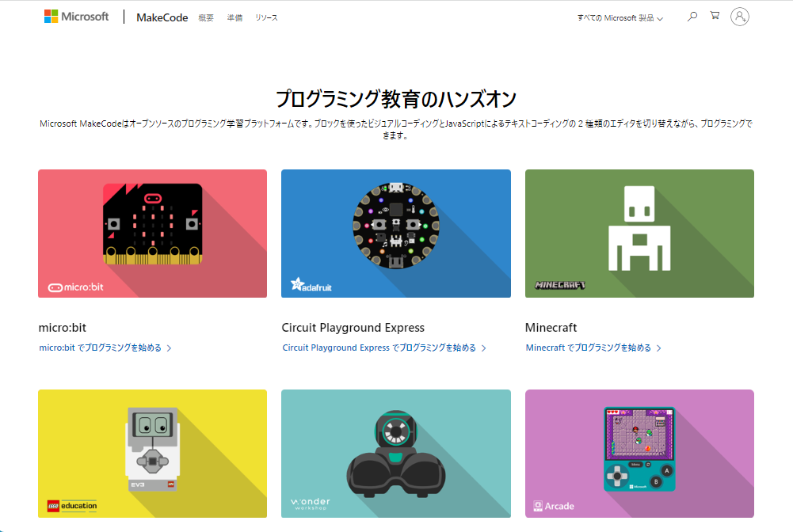Click the micro:bit board illustration
793x532 pixels.
(x=153, y=224)
